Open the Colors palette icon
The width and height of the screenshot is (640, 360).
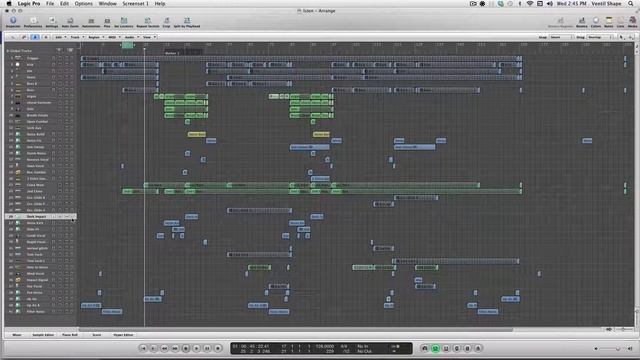596,21
